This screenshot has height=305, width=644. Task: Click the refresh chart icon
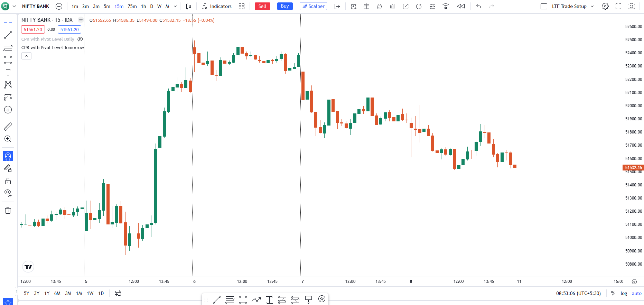click(x=419, y=6)
